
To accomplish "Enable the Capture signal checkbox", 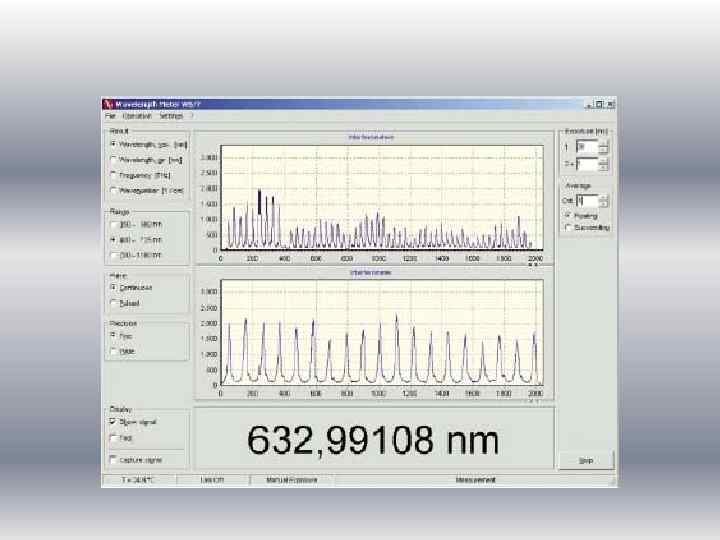I will click(113, 459).
